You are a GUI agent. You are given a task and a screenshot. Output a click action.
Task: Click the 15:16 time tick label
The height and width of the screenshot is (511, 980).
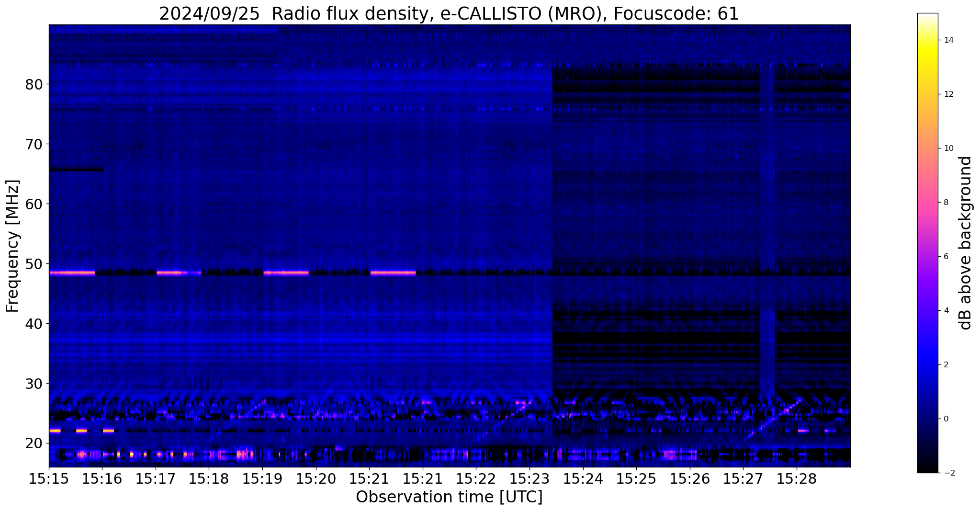click(x=102, y=479)
